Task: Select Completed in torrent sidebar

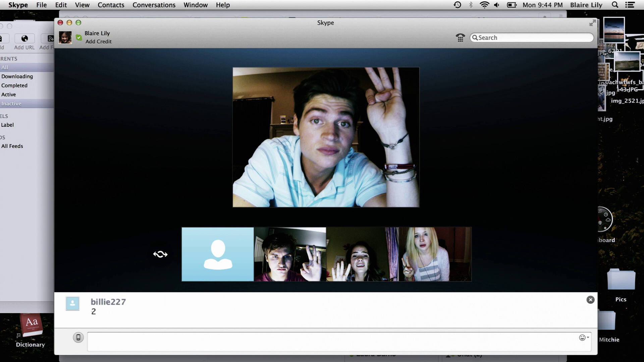Action: (x=14, y=85)
